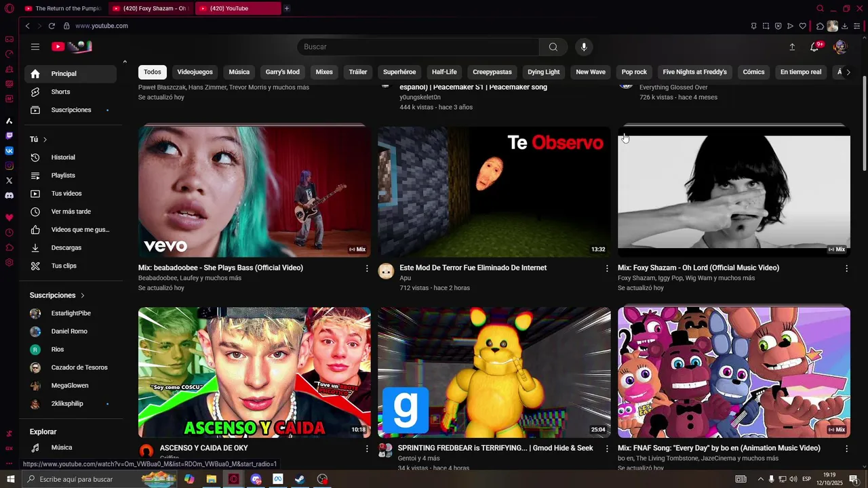Open the Opera GX main menu logo
Image resolution: width=868 pixels, height=488 pixels.
click(x=9, y=8)
